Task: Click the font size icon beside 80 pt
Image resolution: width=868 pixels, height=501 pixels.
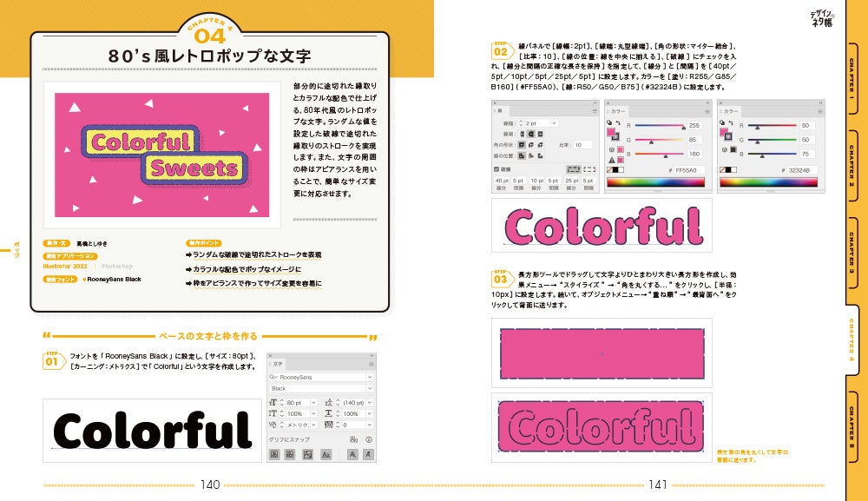Action: click(273, 403)
